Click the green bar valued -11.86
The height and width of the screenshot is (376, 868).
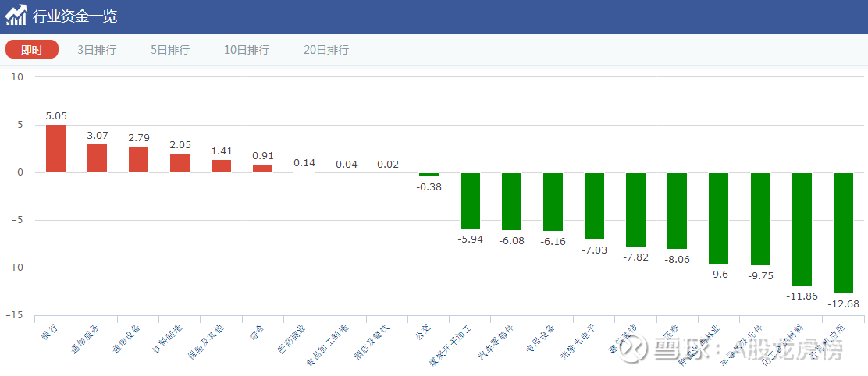click(x=802, y=229)
